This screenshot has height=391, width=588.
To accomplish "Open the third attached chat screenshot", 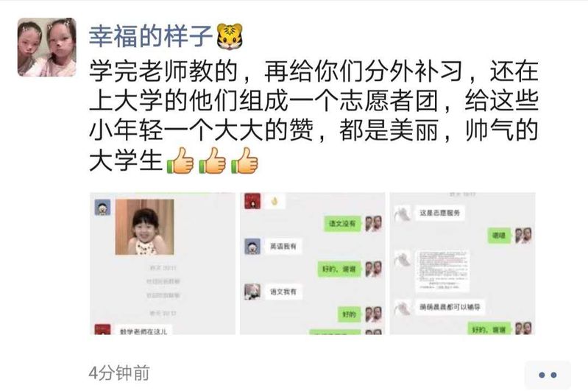I will click(x=462, y=264).
